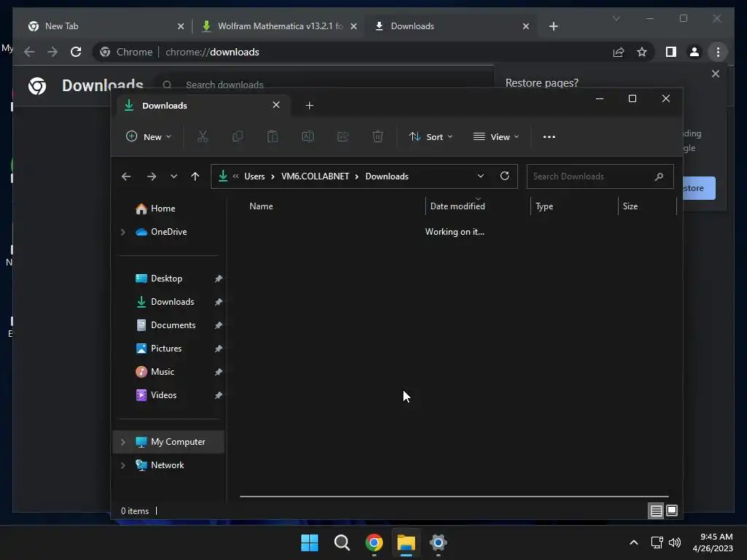Open Chrome side panel icon
Image resolution: width=747 pixels, height=560 pixels.
click(x=671, y=52)
